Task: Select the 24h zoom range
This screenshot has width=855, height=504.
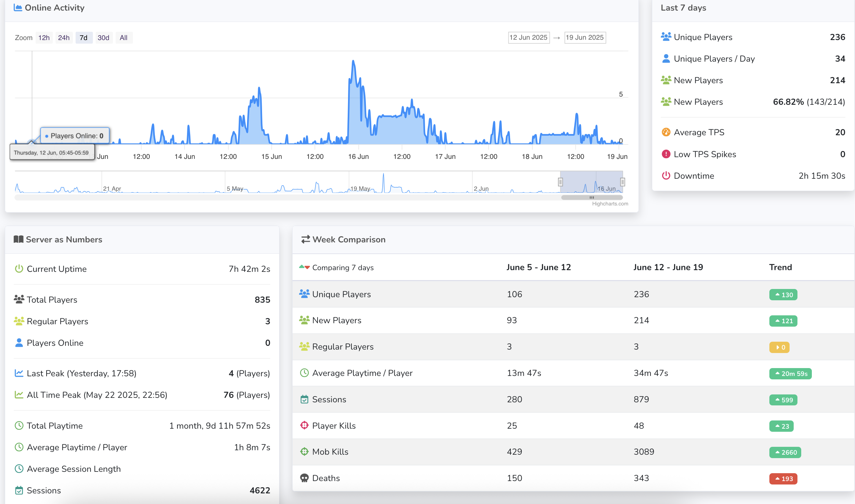Action: [x=64, y=38]
